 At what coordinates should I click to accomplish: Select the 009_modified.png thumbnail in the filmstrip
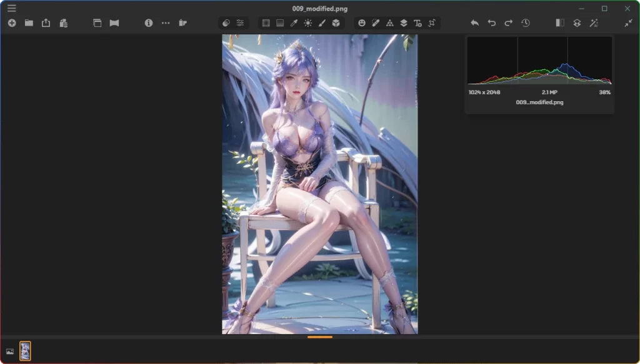[25, 350]
